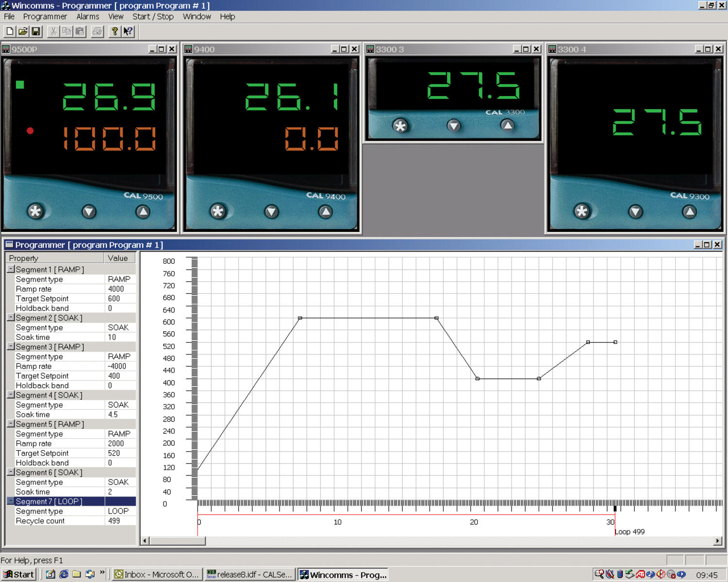Save the current program

(36, 32)
